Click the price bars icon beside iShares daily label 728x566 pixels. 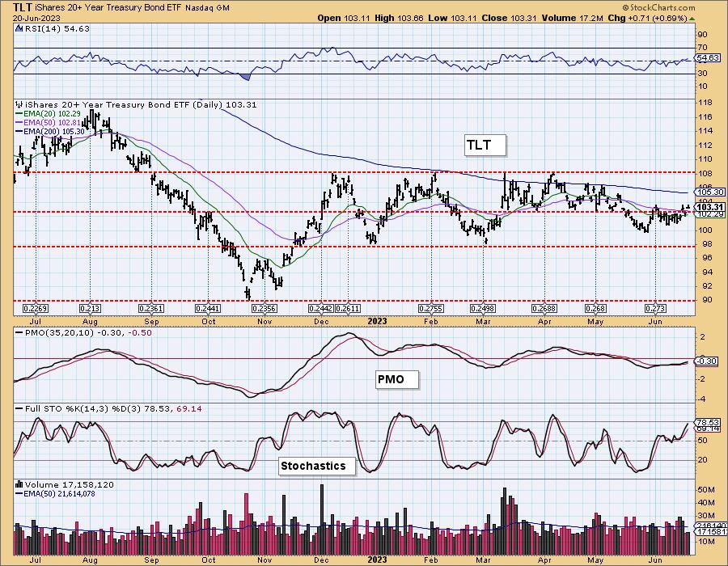pyautogui.click(x=19, y=104)
